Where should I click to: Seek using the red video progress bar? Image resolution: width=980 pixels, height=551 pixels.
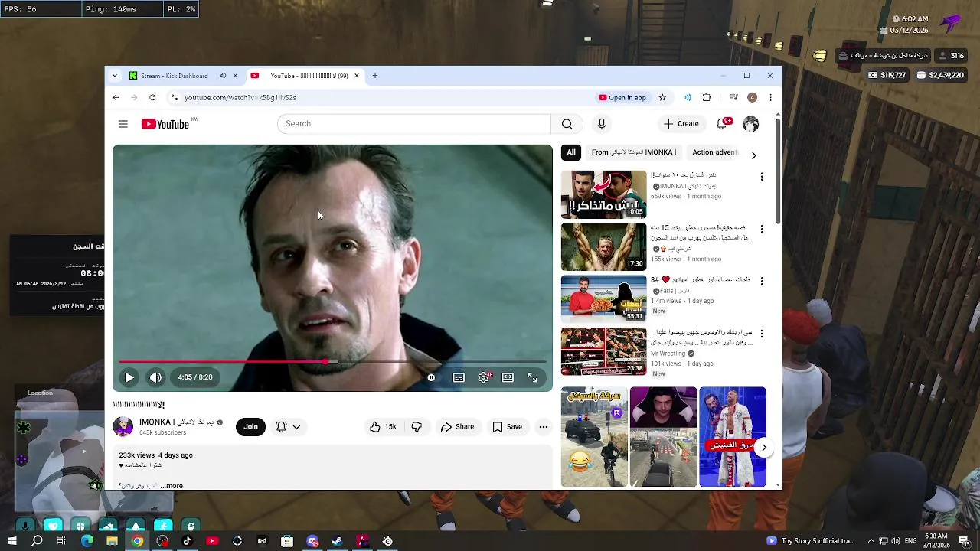tap(332, 361)
